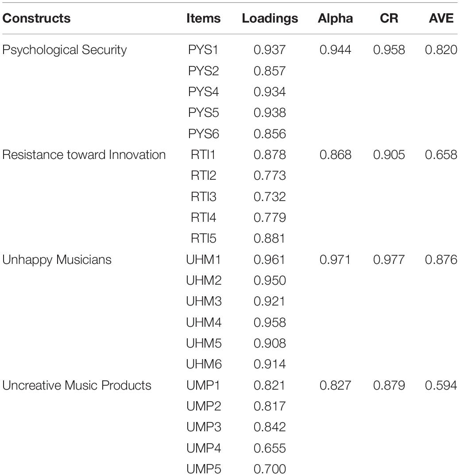Viewport: 460px width, 476px height.
Task: Click the UHM4 item cell
Action: coord(204,322)
